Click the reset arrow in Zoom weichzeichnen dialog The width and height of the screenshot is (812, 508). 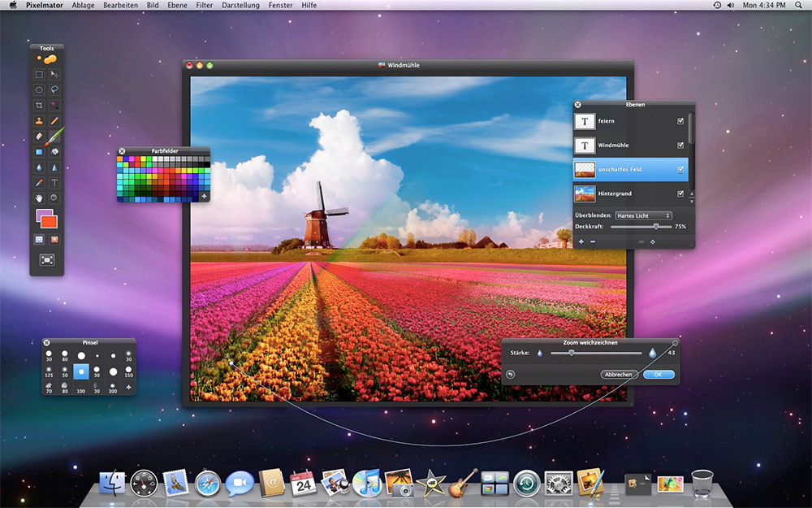pos(510,374)
